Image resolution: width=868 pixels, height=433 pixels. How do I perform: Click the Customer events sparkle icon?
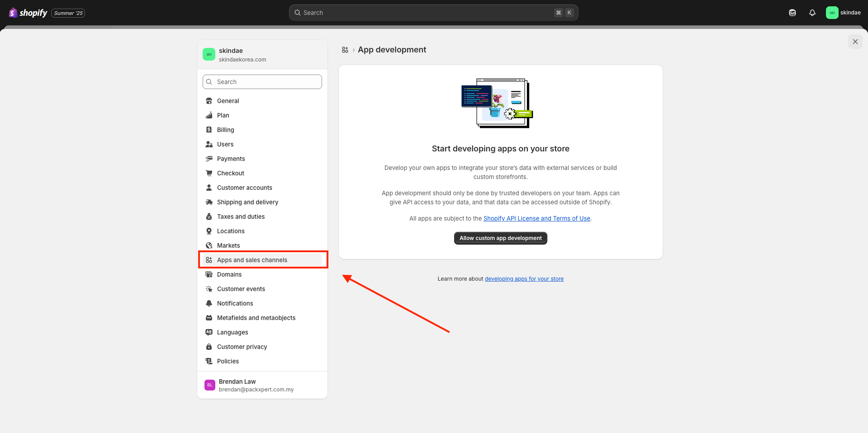click(x=209, y=289)
